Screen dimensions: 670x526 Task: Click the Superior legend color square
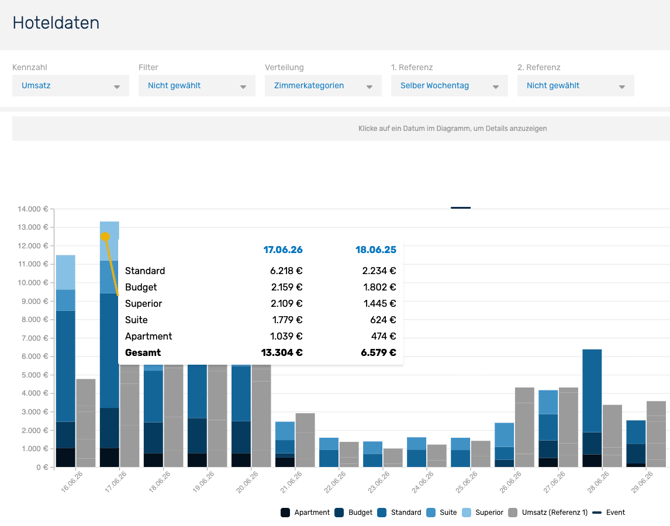(x=467, y=512)
